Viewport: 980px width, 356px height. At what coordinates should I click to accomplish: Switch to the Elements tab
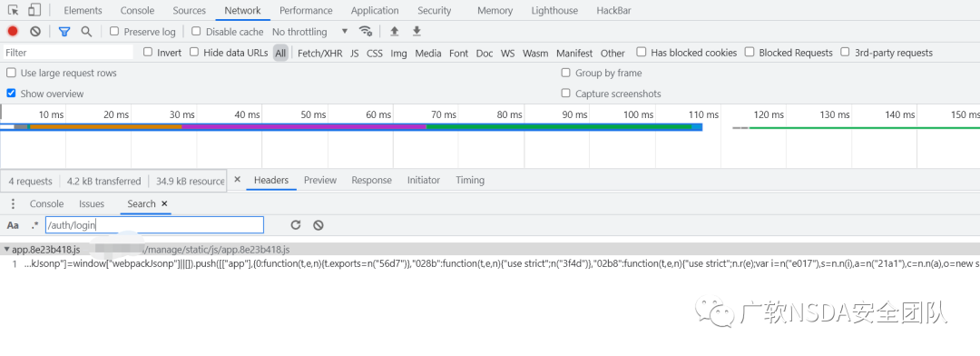[83, 11]
